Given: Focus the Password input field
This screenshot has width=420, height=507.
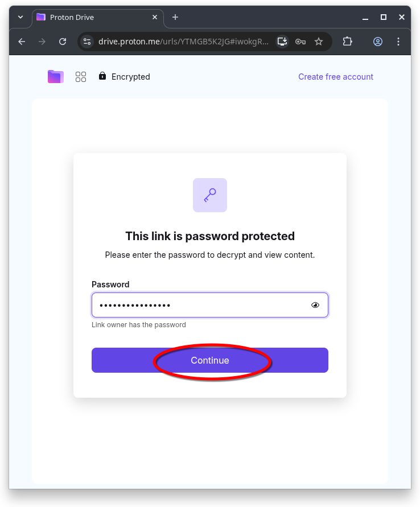Looking at the screenshot, I should (x=199, y=305).
